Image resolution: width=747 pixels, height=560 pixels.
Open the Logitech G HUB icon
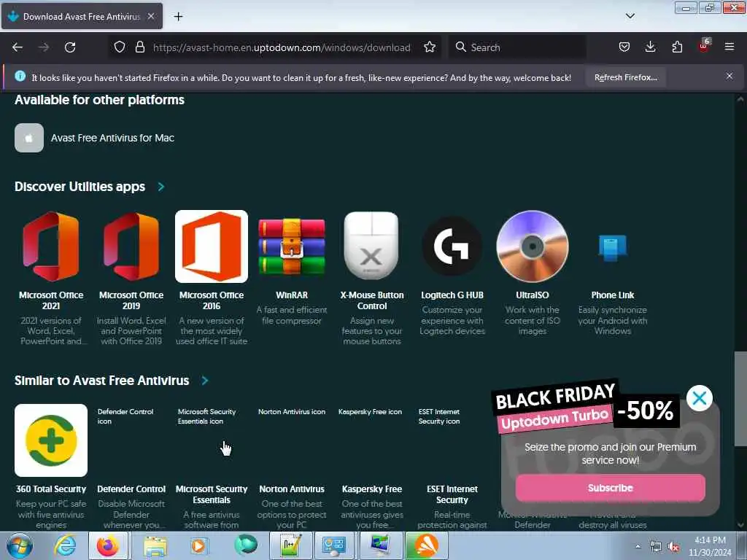coord(452,246)
